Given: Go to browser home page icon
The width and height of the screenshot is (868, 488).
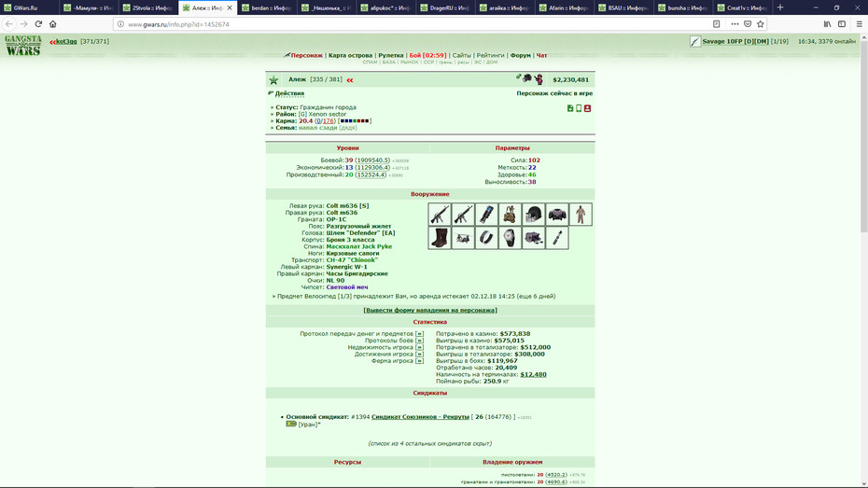Looking at the screenshot, I should coord(53,23).
